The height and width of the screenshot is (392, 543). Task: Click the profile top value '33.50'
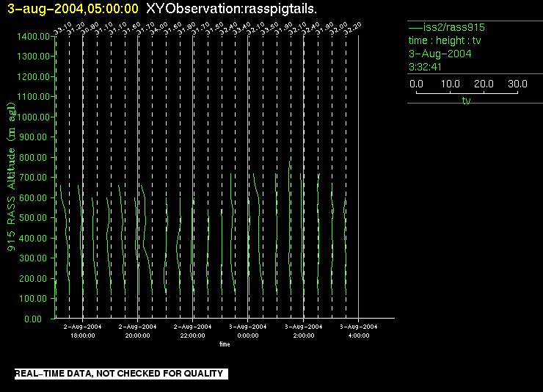click(x=269, y=29)
